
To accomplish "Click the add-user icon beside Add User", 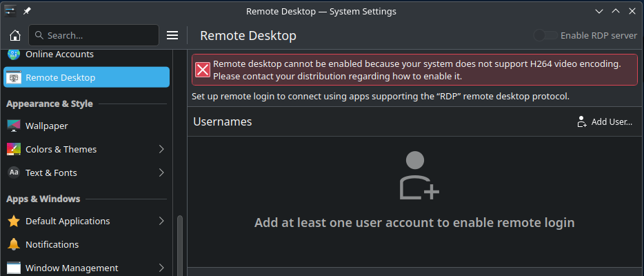I will point(581,121).
